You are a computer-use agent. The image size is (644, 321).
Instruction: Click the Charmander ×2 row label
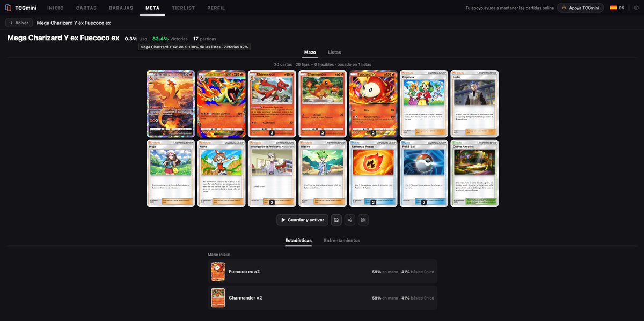click(x=245, y=298)
